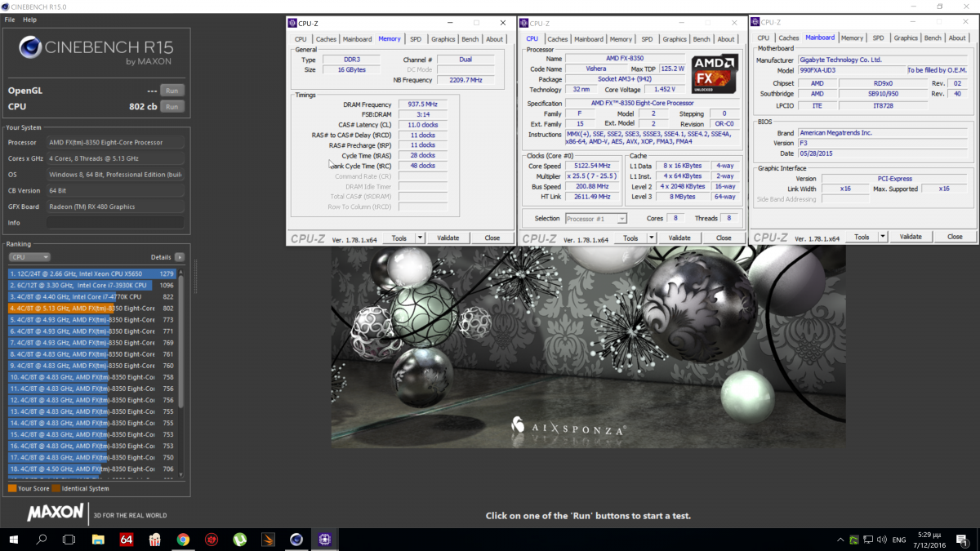Open About tab in CPU CPU-Z window
Image resolution: width=980 pixels, height=551 pixels.
pyautogui.click(x=726, y=39)
